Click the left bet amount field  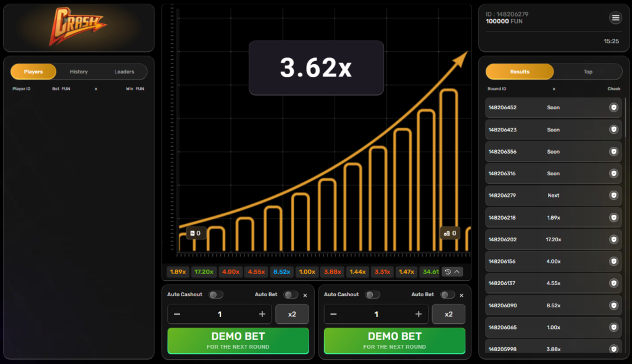[x=220, y=314]
